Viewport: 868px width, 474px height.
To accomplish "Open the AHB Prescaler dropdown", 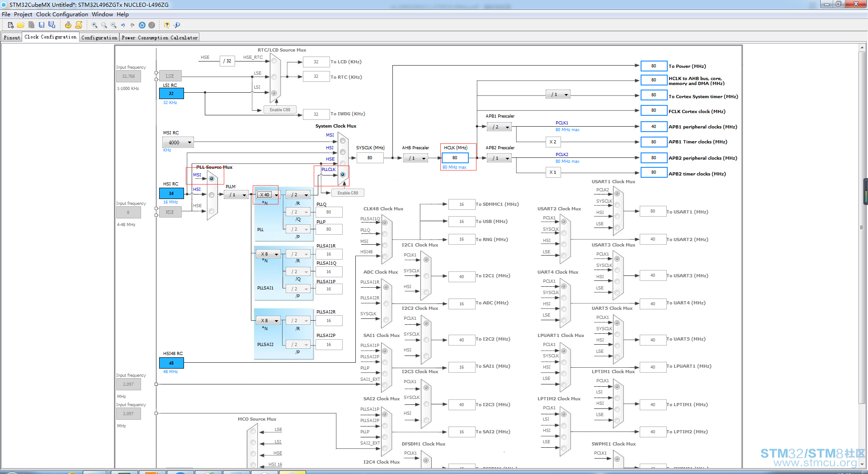I will [x=416, y=158].
